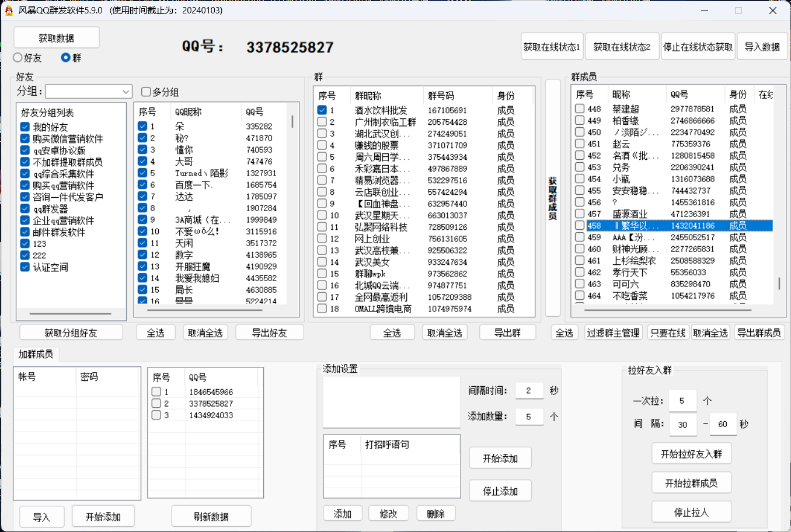This screenshot has height=532, width=791.
Task: Click the 停止添加 button
Action: point(500,491)
